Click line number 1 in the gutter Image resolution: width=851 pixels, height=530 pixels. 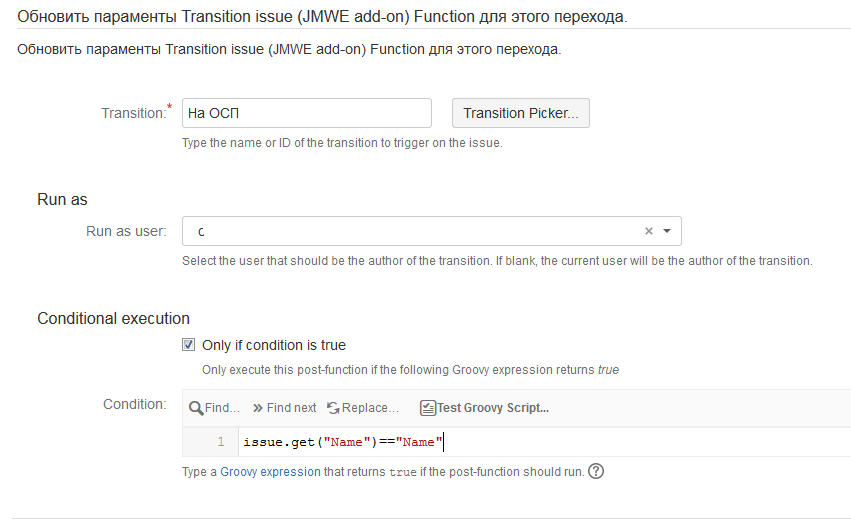221,442
